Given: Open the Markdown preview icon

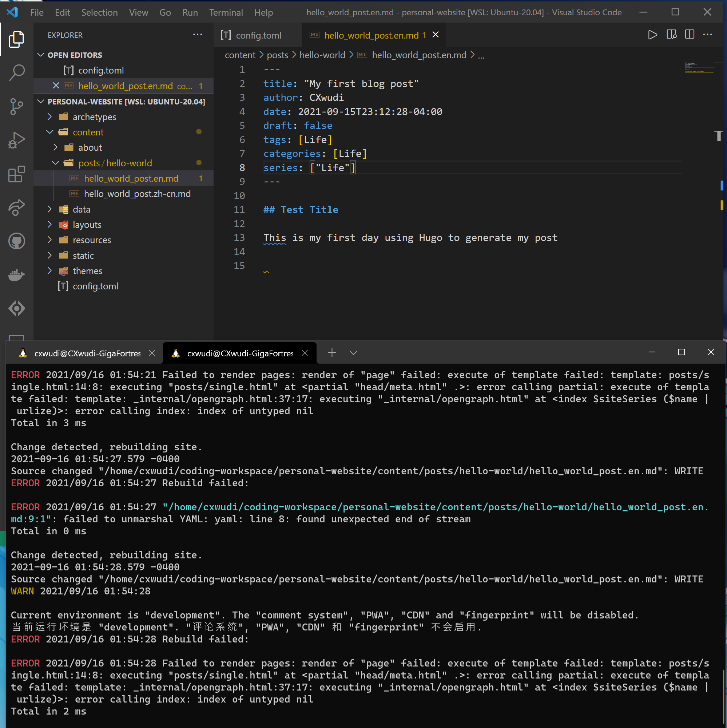Looking at the screenshot, I should (671, 35).
